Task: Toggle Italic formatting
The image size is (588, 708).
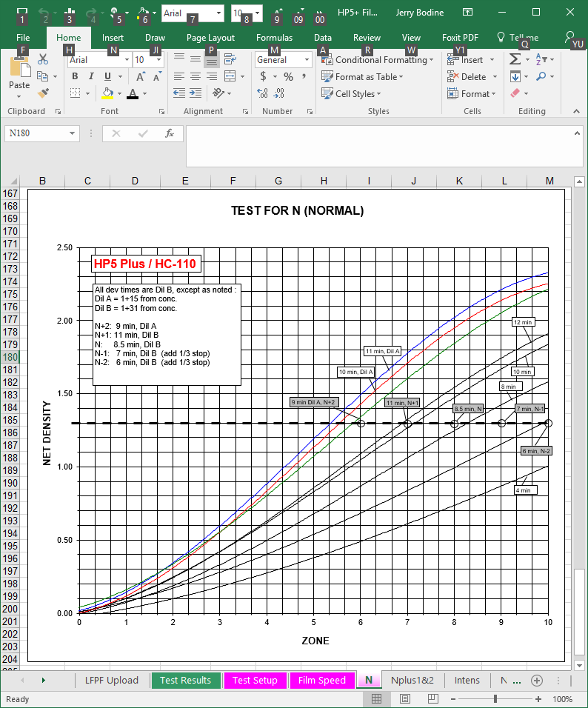Action: (91, 76)
